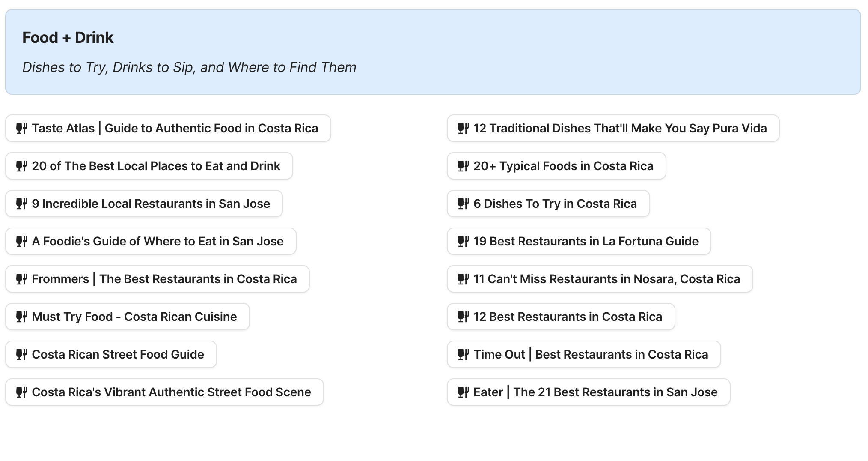Image resolution: width=868 pixels, height=461 pixels.
Task: Click the icon beside Must Try Food
Action: 22,317
